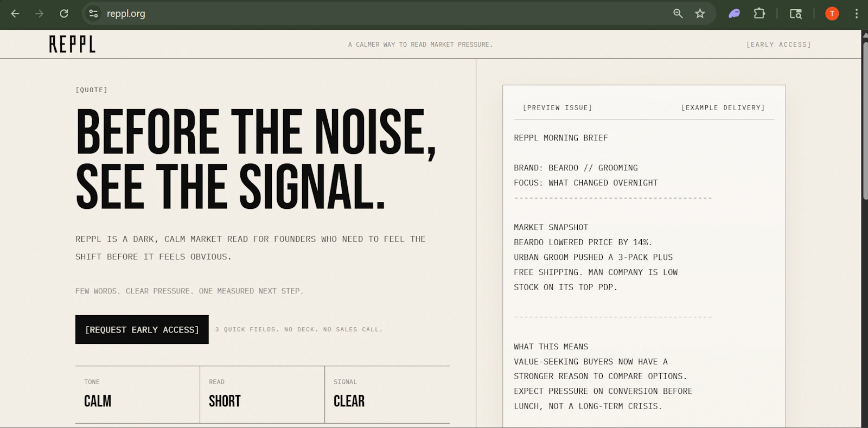Open the [EARLY ACCESS] header link
Image resolution: width=868 pixels, height=428 pixels.
778,44
